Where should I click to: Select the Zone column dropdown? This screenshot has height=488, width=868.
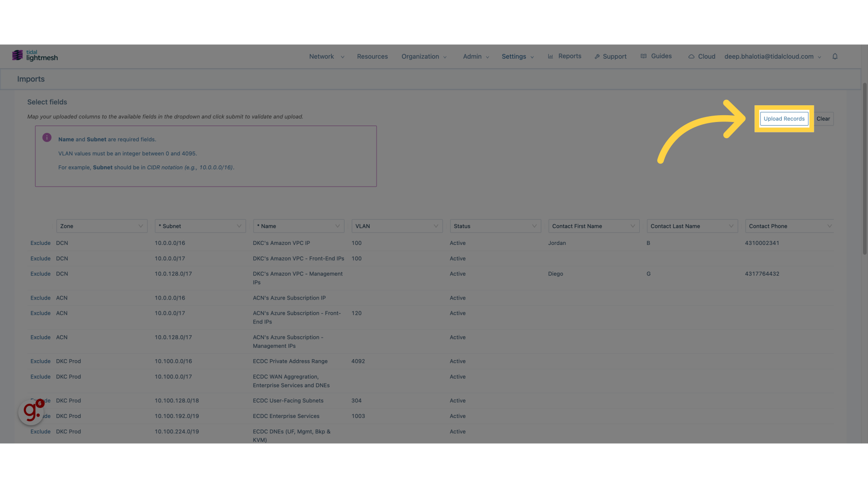[101, 226]
